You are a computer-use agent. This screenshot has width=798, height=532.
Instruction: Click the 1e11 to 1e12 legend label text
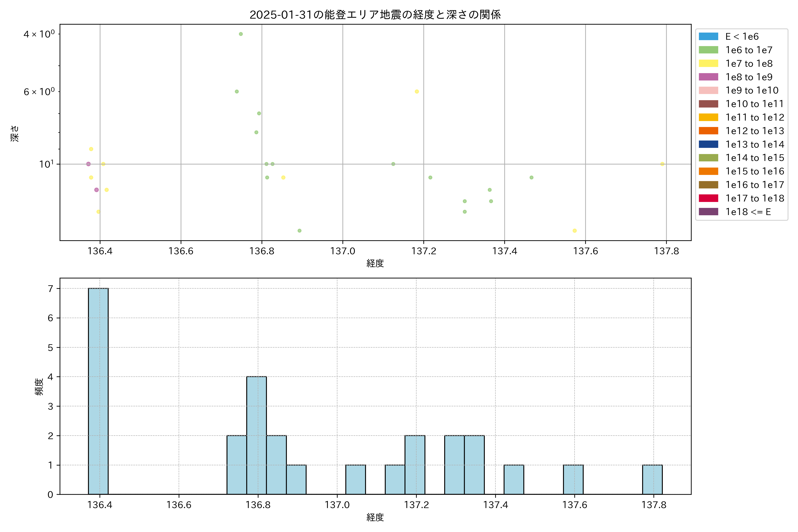[x=755, y=117]
